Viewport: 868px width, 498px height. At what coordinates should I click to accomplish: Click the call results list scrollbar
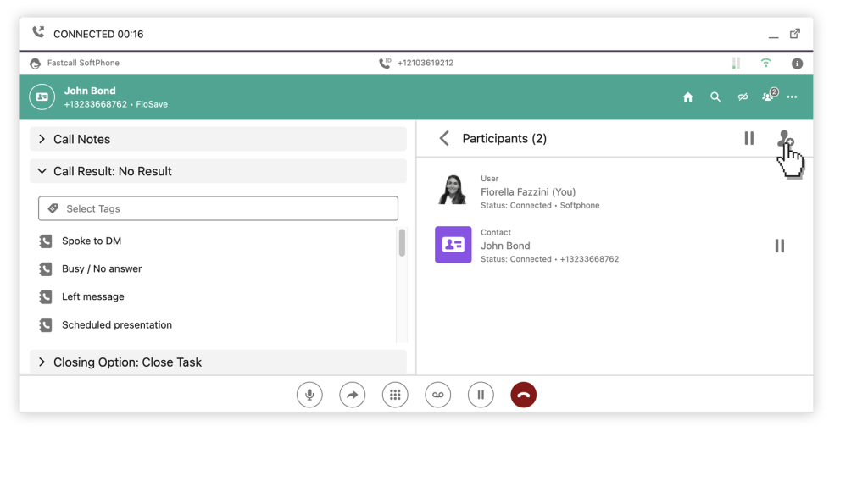click(402, 242)
